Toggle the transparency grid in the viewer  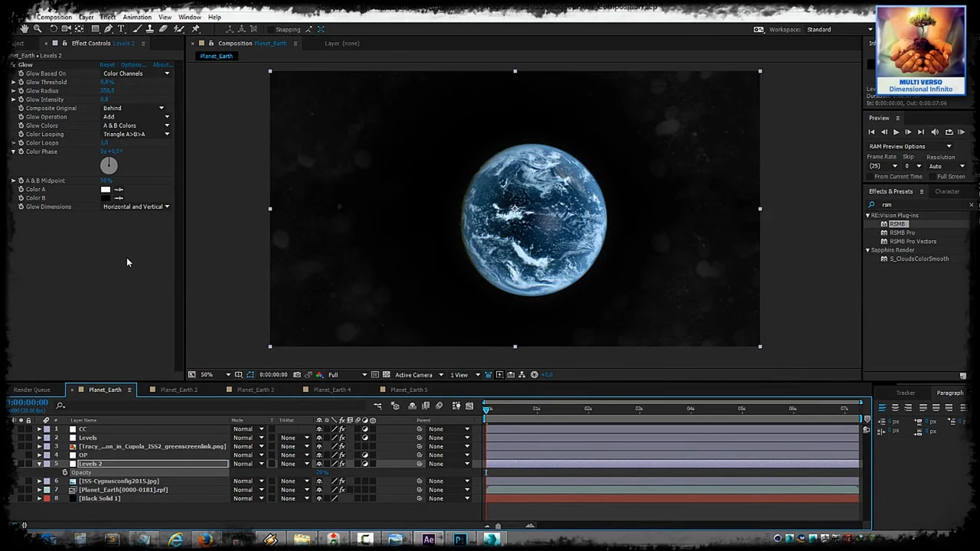pos(387,375)
